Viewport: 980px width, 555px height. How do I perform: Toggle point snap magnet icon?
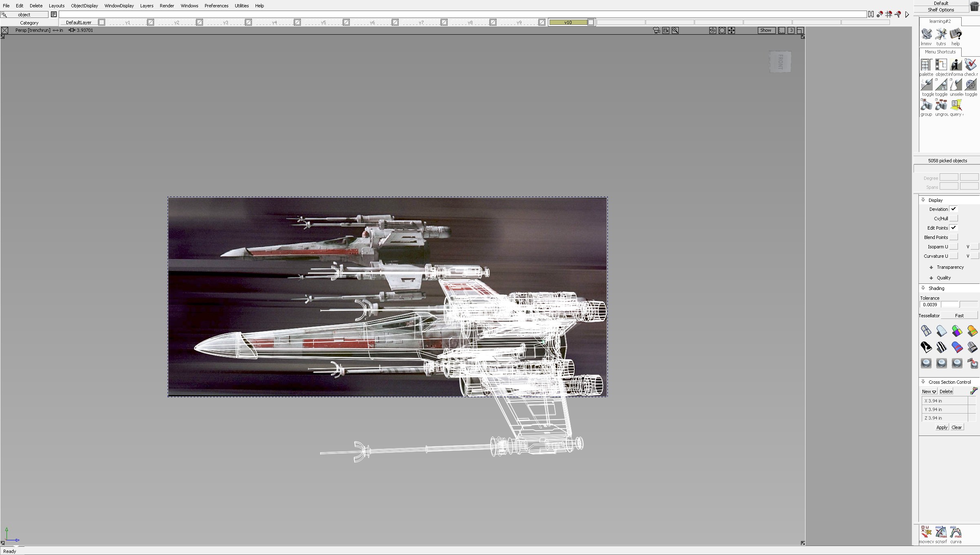[880, 14]
